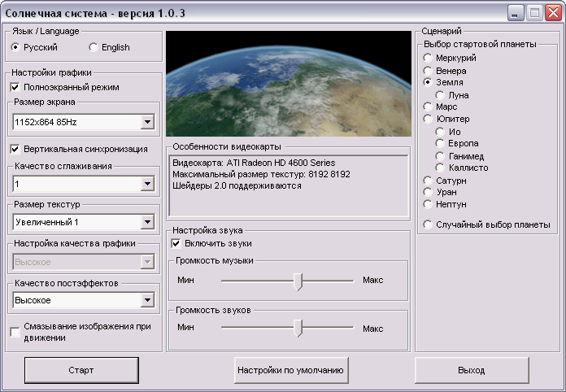Select the Каллисто moon radio button
The height and width of the screenshot is (392, 566).
[440, 168]
